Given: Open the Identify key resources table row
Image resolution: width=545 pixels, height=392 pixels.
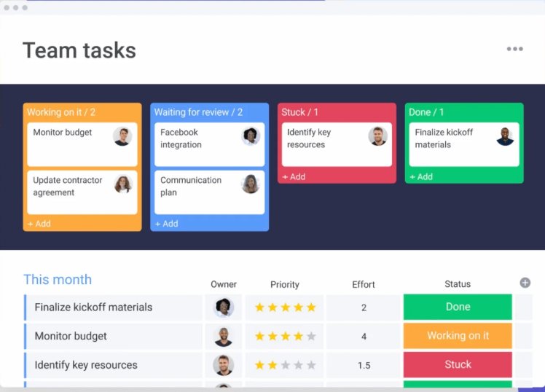Looking at the screenshot, I should [x=114, y=365].
